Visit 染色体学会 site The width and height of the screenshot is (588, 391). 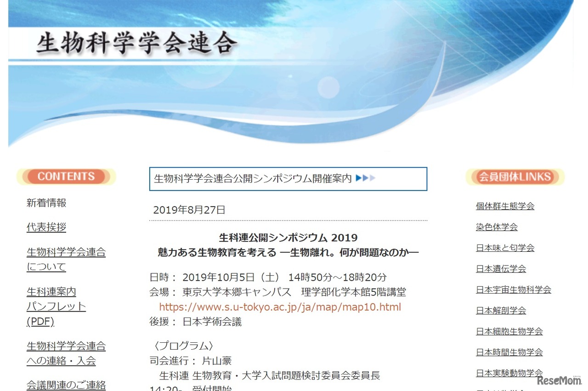tap(497, 227)
